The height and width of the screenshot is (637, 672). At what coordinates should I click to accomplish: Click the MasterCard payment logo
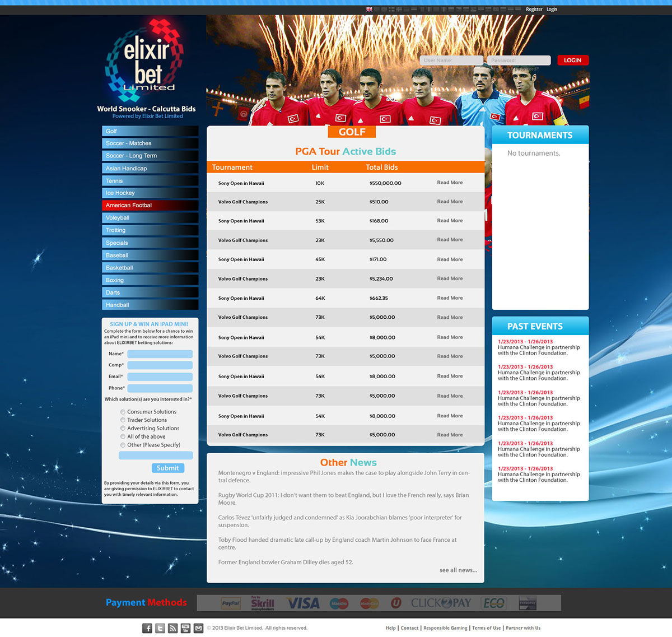click(369, 603)
